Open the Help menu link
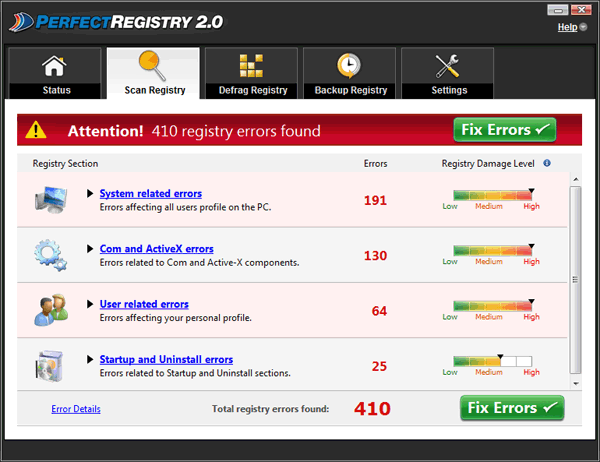This screenshot has height=462, width=600. [567, 27]
